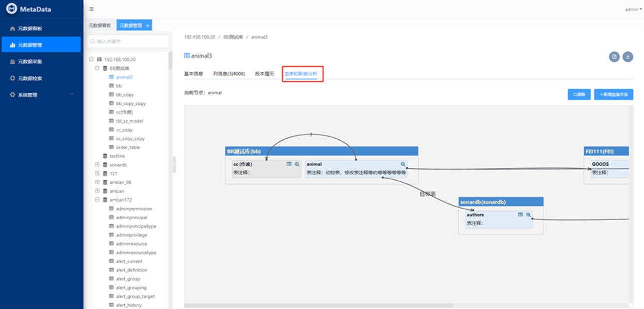644x309 pixels.
Task: Click the 新增血缘关系 button
Action: 614,94
